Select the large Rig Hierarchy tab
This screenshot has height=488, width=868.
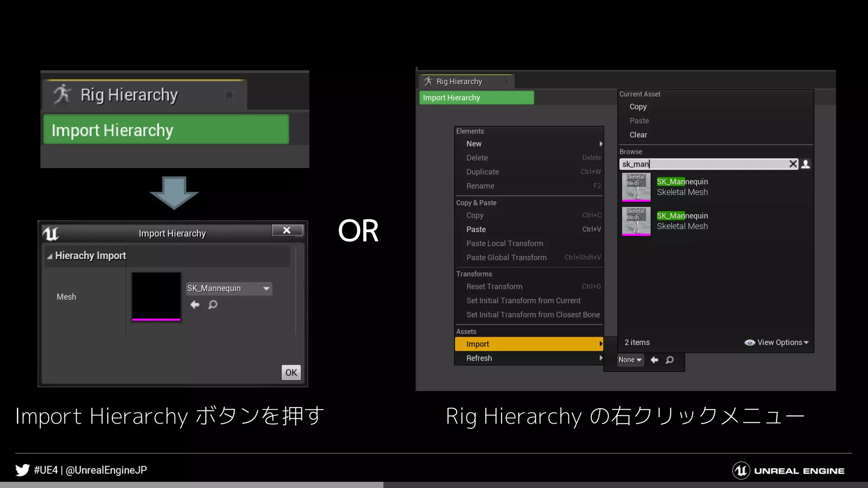[144, 95]
